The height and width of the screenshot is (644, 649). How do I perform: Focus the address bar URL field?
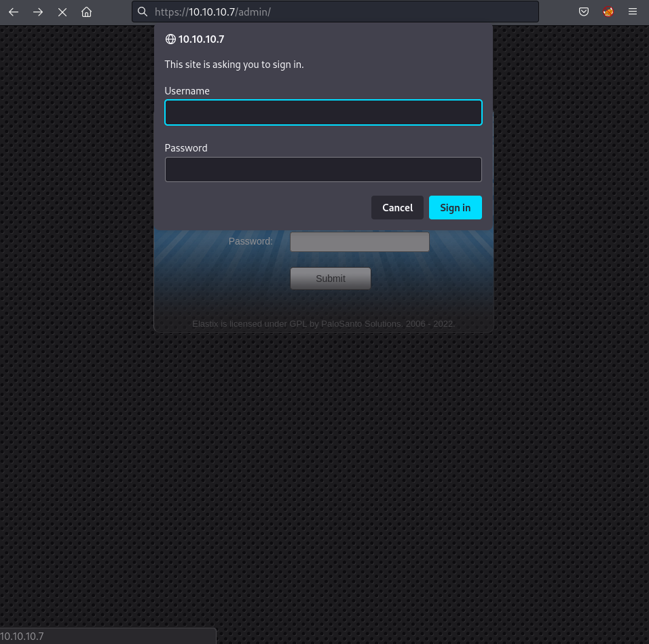(339, 12)
